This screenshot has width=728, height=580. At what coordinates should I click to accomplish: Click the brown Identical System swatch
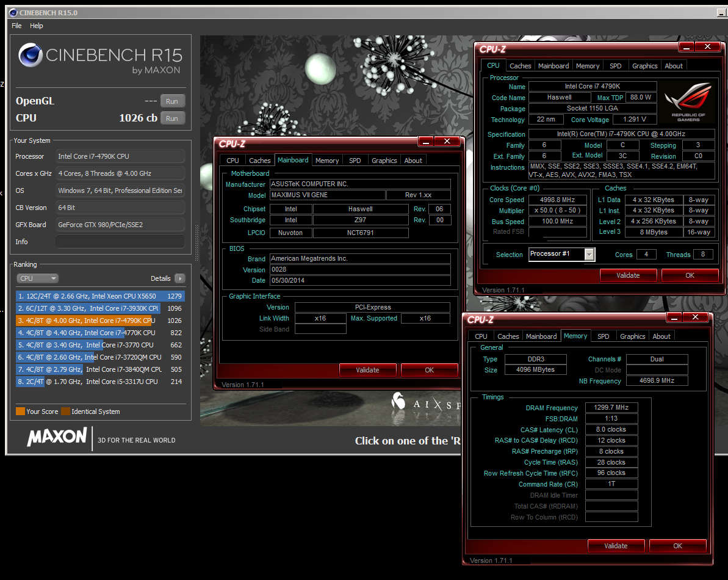65,411
